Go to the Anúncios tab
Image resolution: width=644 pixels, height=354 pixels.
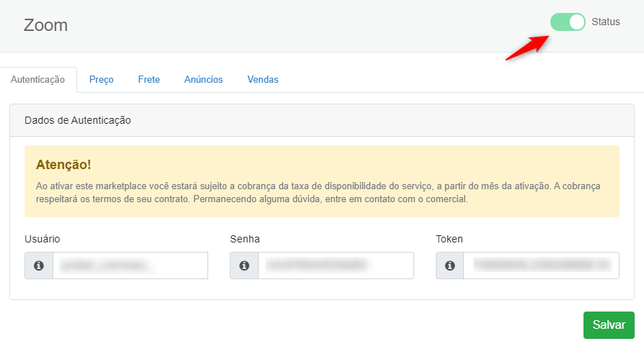click(203, 80)
